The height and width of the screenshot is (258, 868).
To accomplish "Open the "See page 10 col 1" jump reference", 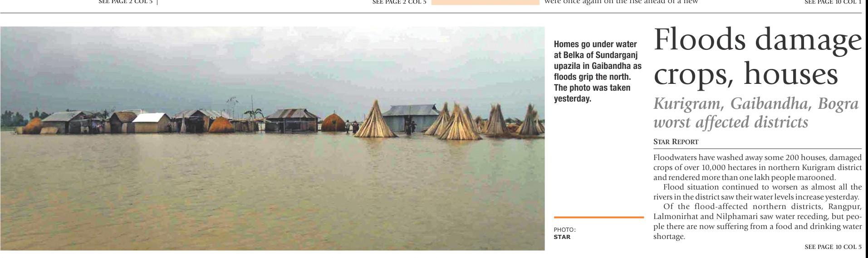I will coord(833,2).
